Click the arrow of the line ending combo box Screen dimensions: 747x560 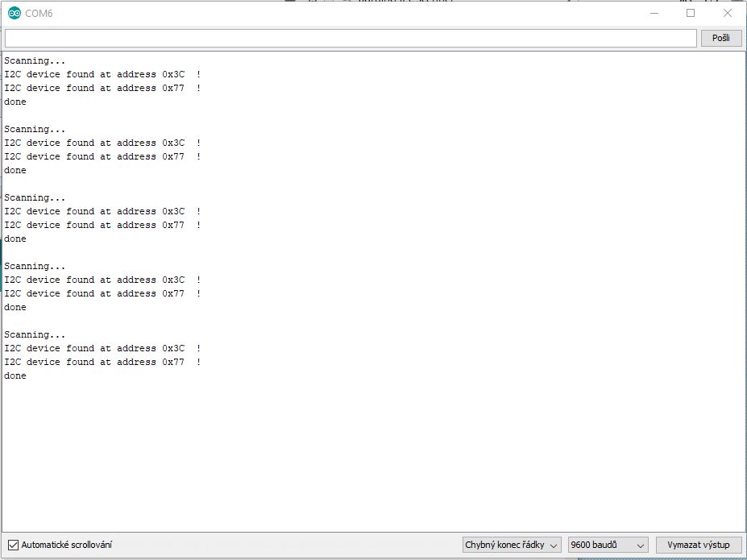tap(554, 545)
